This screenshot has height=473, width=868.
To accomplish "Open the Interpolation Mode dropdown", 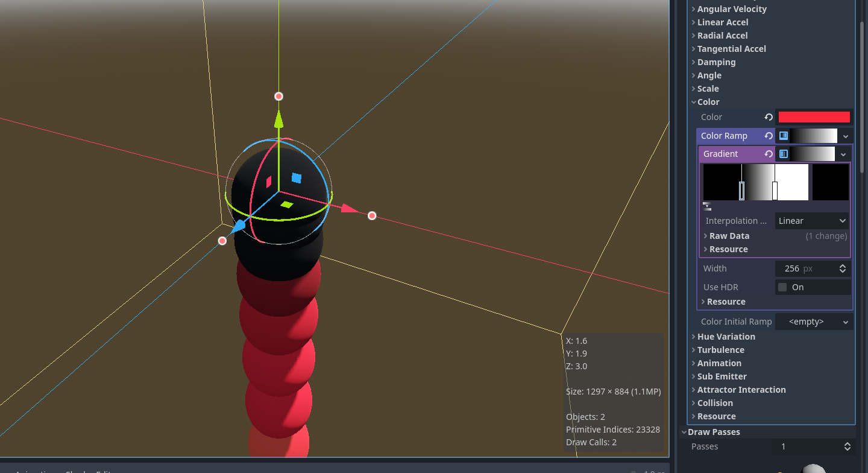I will [x=811, y=220].
